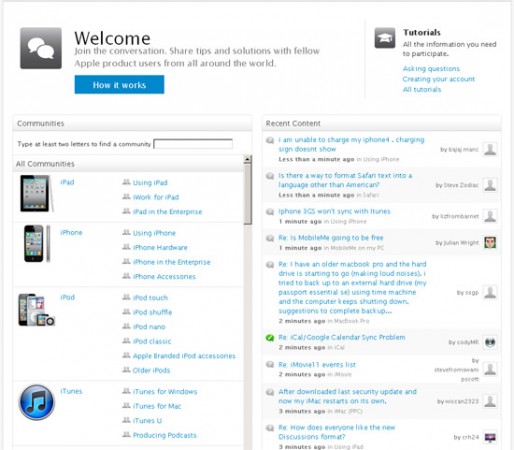
Task: Open Creating your account link
Action: (438, 79)
